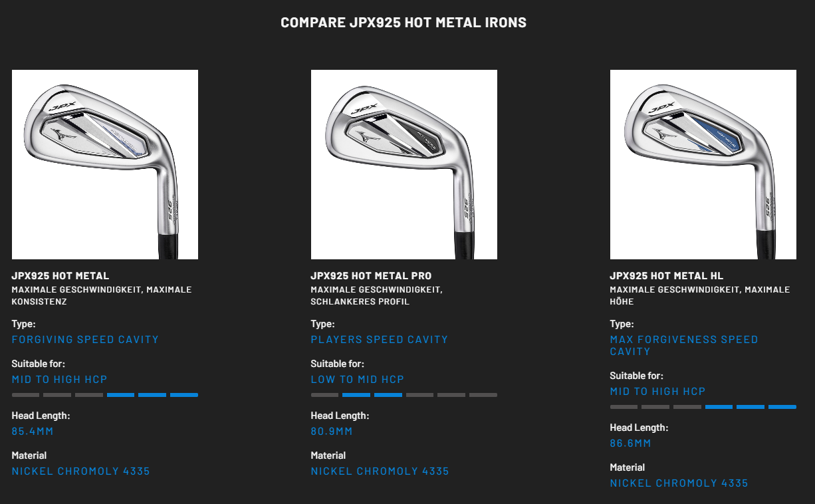Open the JPX925 Hot Metal iron image
815x504 pixels.
(x=105, y=164)
